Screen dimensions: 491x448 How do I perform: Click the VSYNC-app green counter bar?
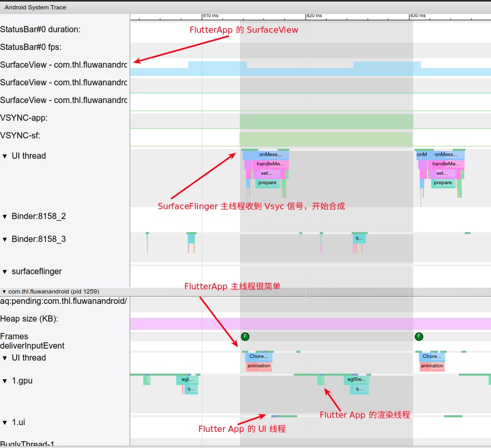point(326,122)
